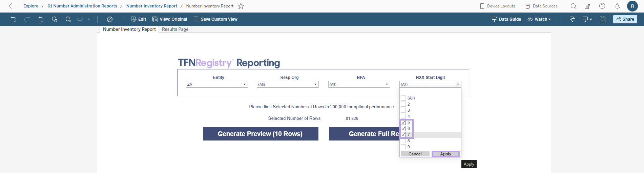Check the (All) checkbox
Viewport: 644px width, 173px height.
[x=403, y=98]
